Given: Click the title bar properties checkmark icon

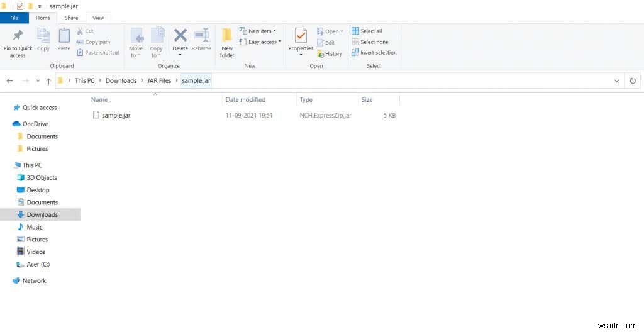Looking at the screenshot, I should pyautogui.click(x=20, y=6).
